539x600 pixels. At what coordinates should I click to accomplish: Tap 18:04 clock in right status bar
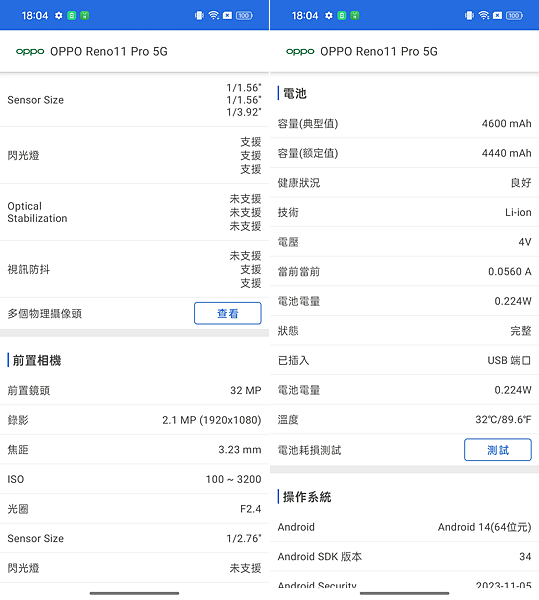click(305, 16)
